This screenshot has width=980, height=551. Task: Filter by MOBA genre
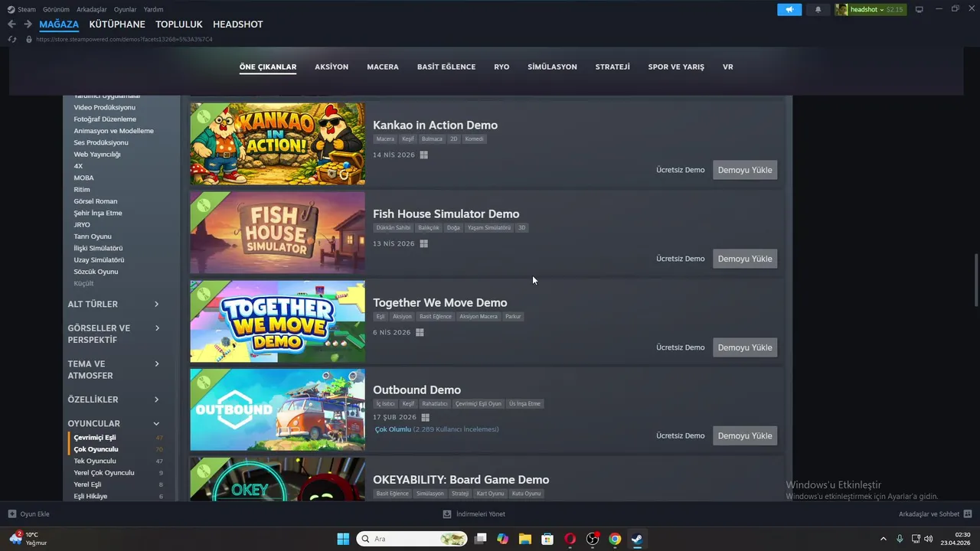[x=83, y=178]
